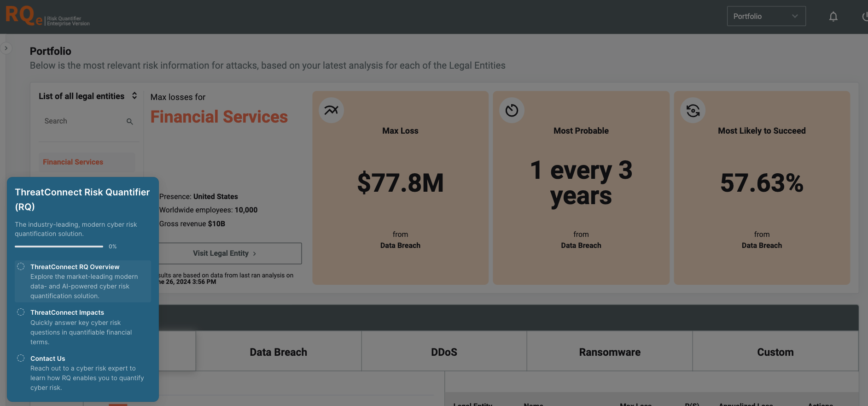868x406 pixels.
Task: Click the Most Probable clock icon
Action: coord(512,110)
